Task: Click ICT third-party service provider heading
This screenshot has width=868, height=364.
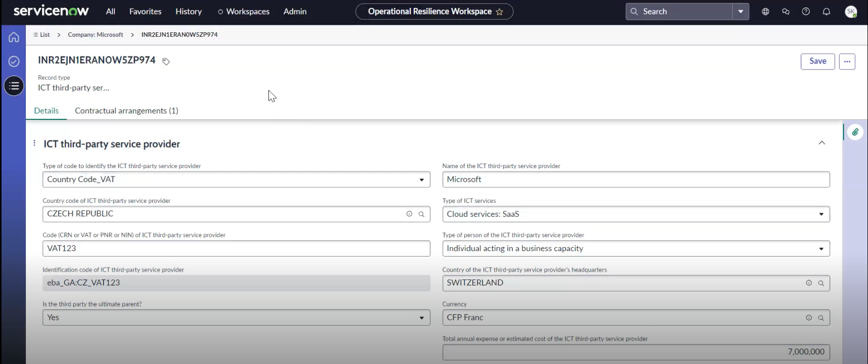Action: tap(112, 144)
